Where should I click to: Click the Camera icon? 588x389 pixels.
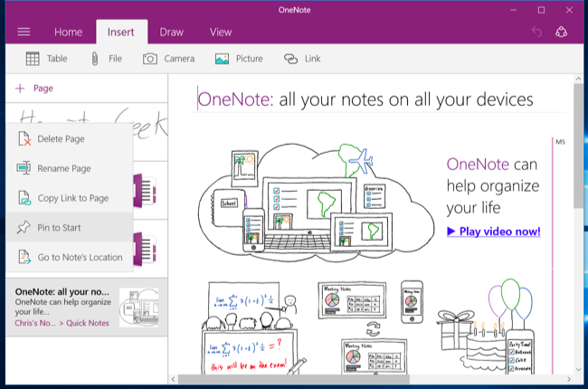[x=149, y=59]
